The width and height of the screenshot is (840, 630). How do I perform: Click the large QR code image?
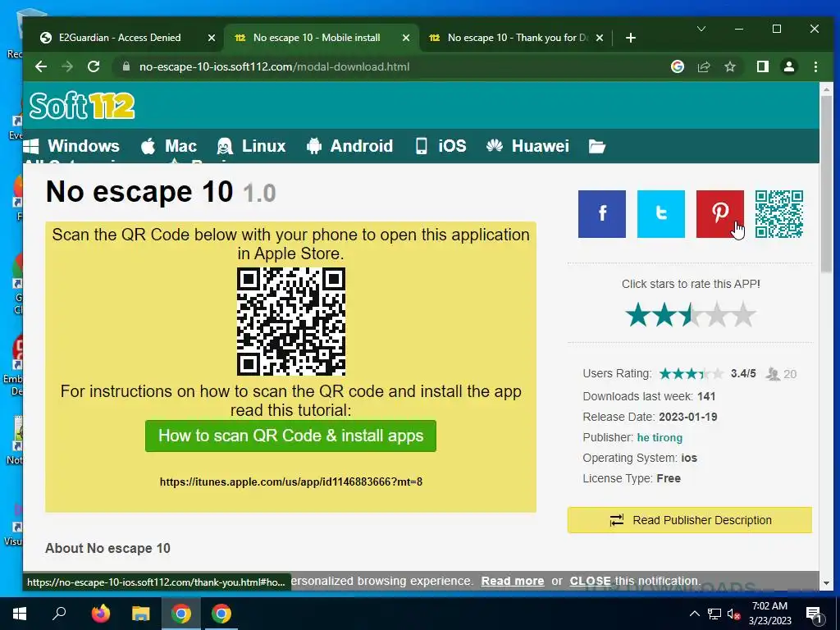coord(291,322)
